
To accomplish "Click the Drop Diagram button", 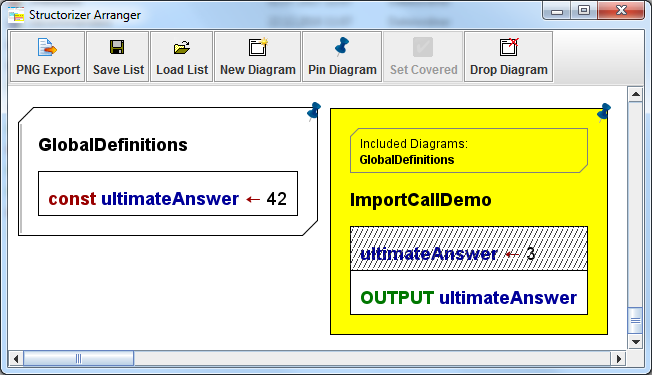I will 509,57.
